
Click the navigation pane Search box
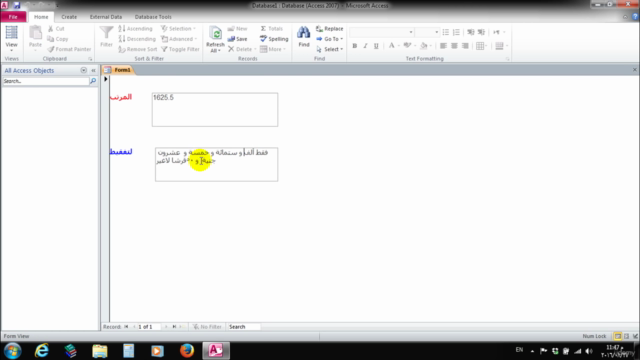pos(46,81)
